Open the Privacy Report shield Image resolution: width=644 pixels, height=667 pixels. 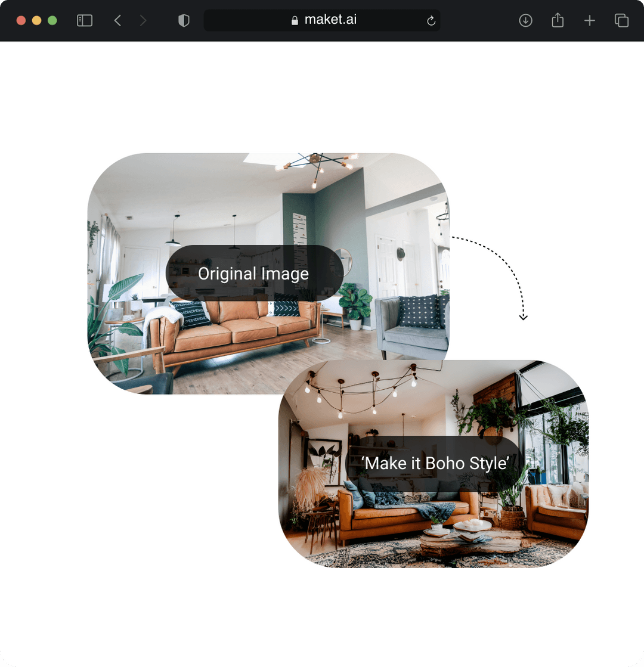[184, 20]
